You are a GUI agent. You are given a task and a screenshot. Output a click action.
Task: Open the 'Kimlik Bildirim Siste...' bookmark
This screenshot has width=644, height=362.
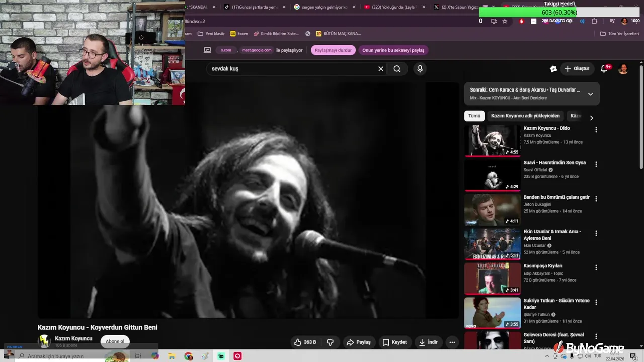tap(276, 34)
